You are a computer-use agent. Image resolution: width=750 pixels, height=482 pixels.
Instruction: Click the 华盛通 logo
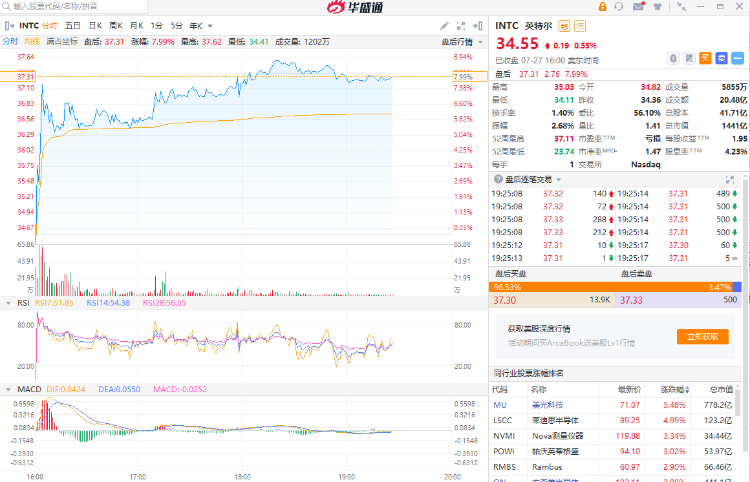[x=355, y=7]
